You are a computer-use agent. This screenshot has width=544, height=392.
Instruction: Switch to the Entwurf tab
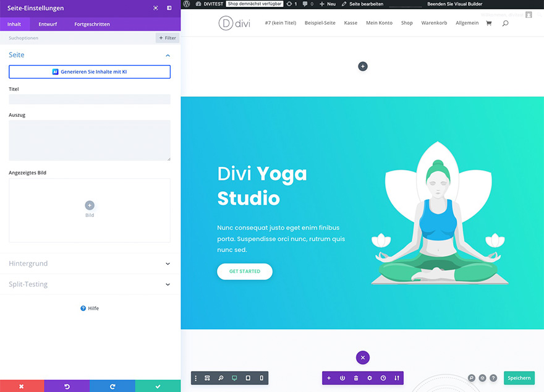[48, 24]
